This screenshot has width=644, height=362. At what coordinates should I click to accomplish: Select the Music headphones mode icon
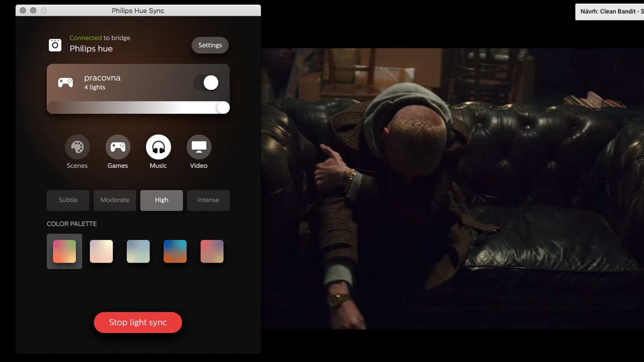pos(158,147)
